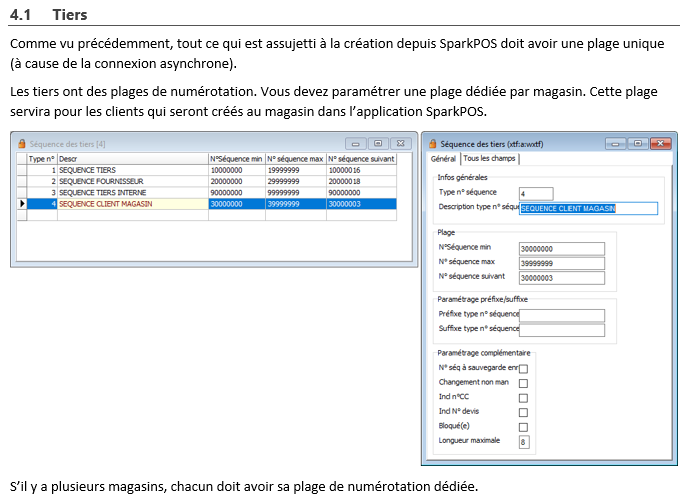Viewport: 697px width, 502px height.
Task: Tick the N° séq à sauvegarde checkbox
Action: [523, 369]
